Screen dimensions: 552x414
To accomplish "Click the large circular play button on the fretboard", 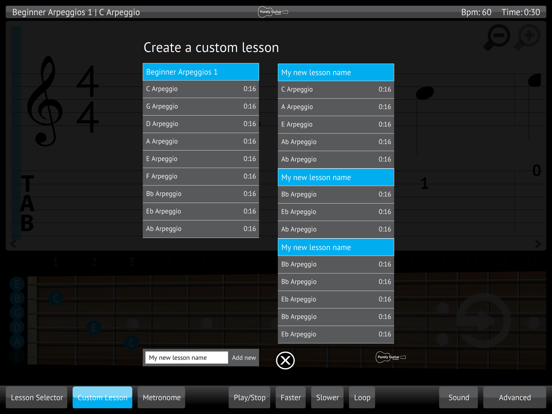I will [484, 321].
